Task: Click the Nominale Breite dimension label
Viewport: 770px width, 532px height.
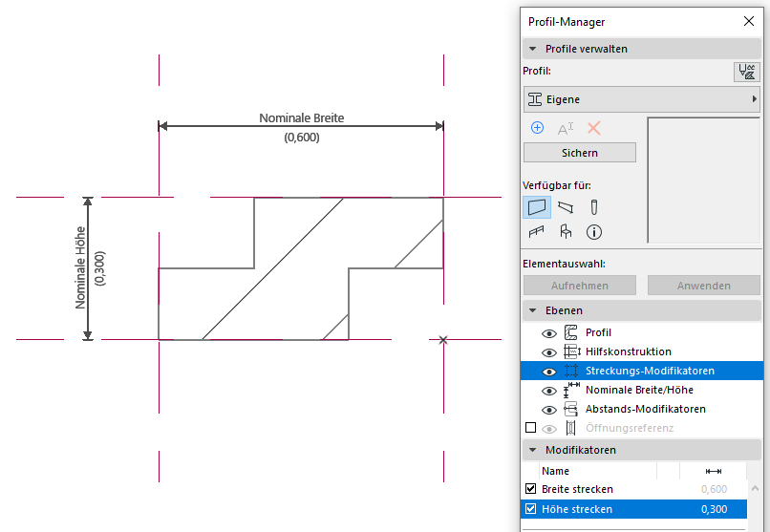Action: tap(302, 117)
